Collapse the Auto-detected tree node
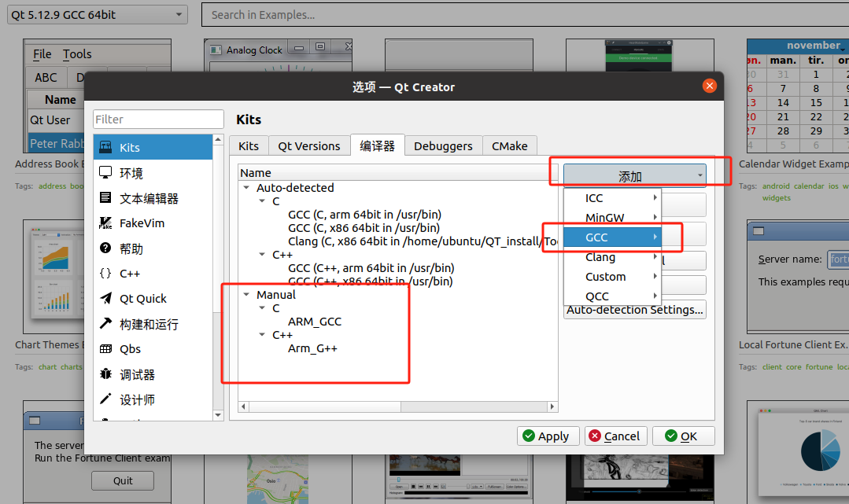Image resolution: width=849 pixels, height=504 pixels. (247, 188)
